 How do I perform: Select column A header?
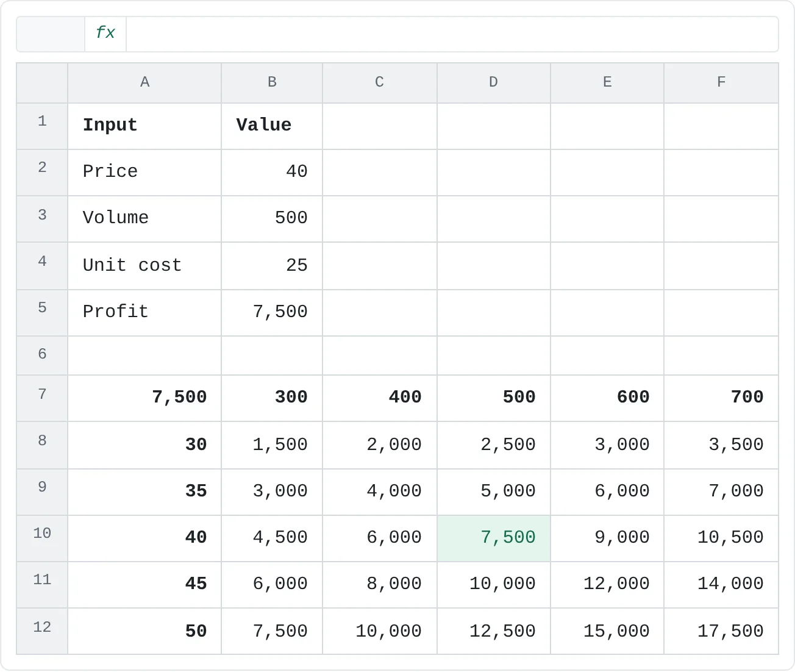(x=144, y=82)
